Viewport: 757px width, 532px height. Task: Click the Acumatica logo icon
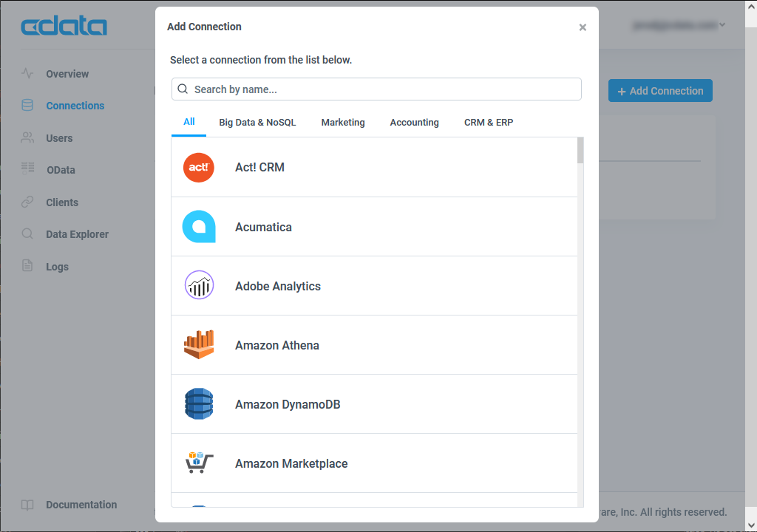[199, 226]
